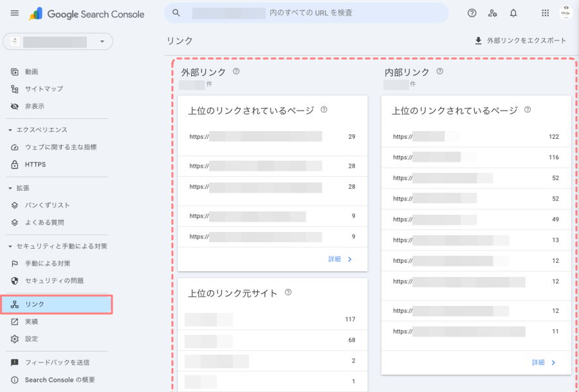
Task: Open the property selector dropdown
Action: click(58, 42)
